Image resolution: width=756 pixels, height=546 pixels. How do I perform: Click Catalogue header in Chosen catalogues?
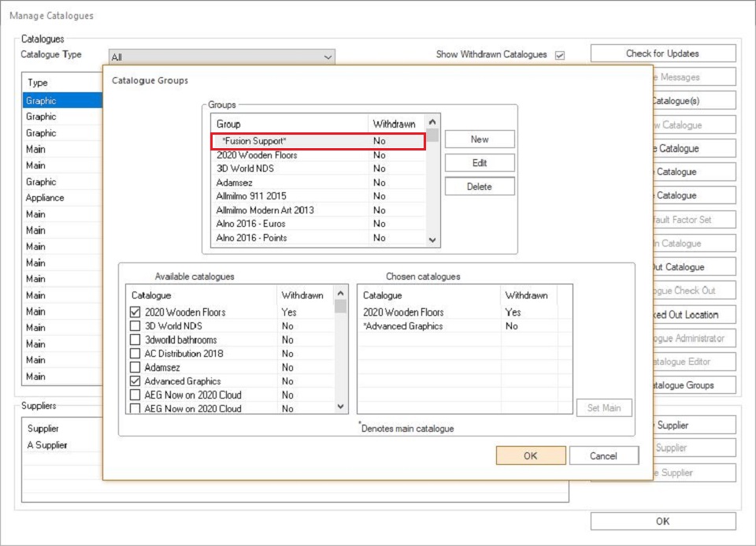coord(428,295)
